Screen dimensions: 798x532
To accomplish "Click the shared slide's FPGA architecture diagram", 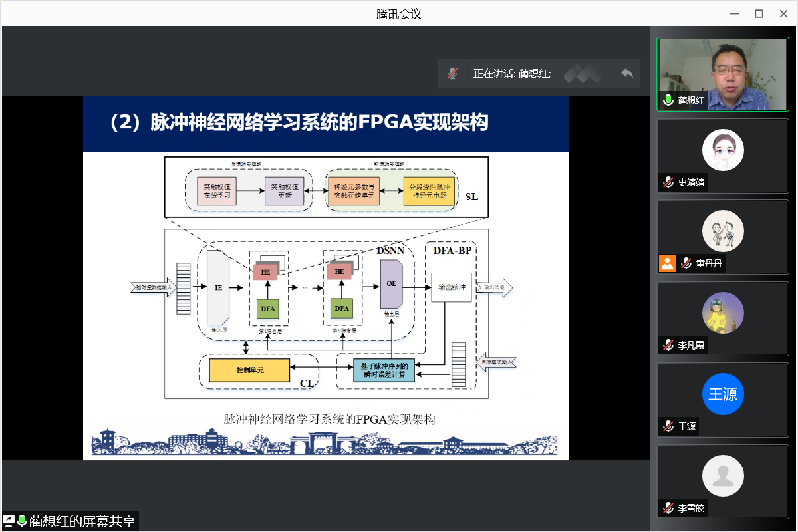I will [x=326, y=279].
